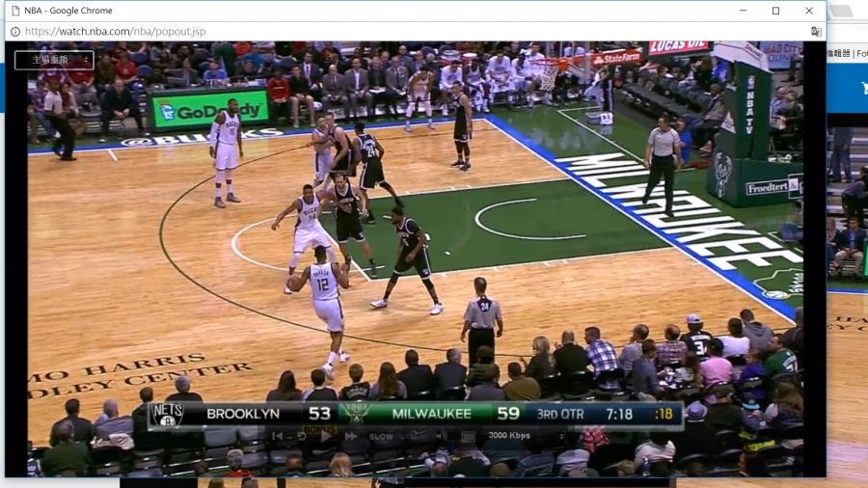The height and width of the screenshot is (488, 868).
Task: Open the 主場重播 broadcast feed dropdown
Action: [x=54, y=60]
